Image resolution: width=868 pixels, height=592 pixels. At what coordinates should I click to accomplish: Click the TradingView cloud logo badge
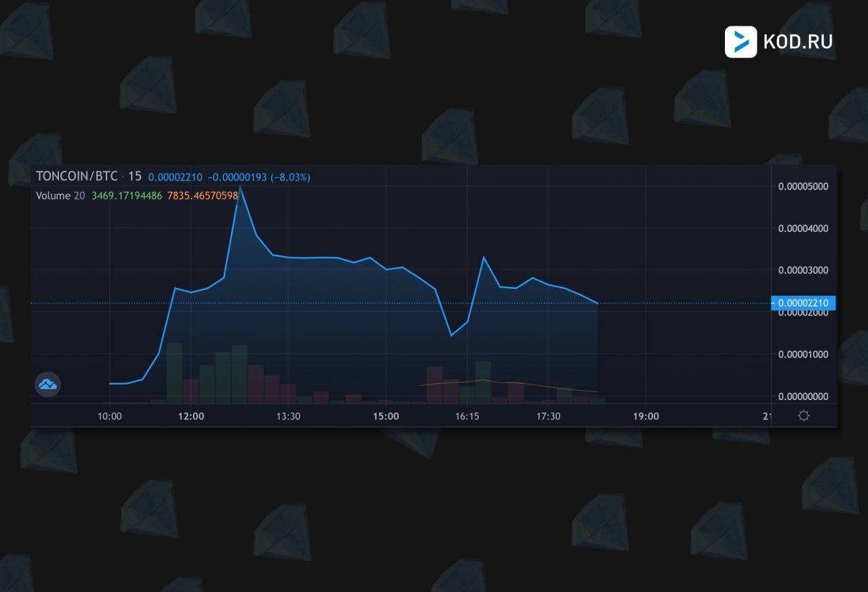click(x=47, y=384)
